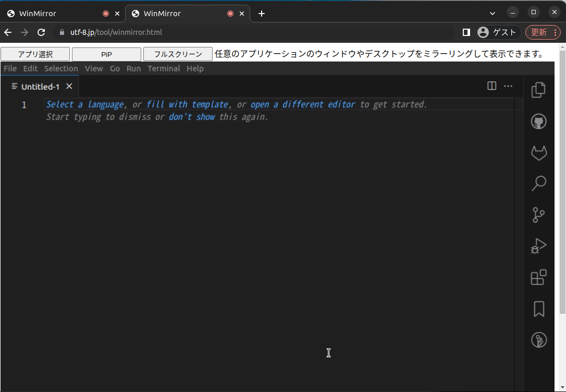
Task: Open the ゲスト profile button
Action: 497,32
